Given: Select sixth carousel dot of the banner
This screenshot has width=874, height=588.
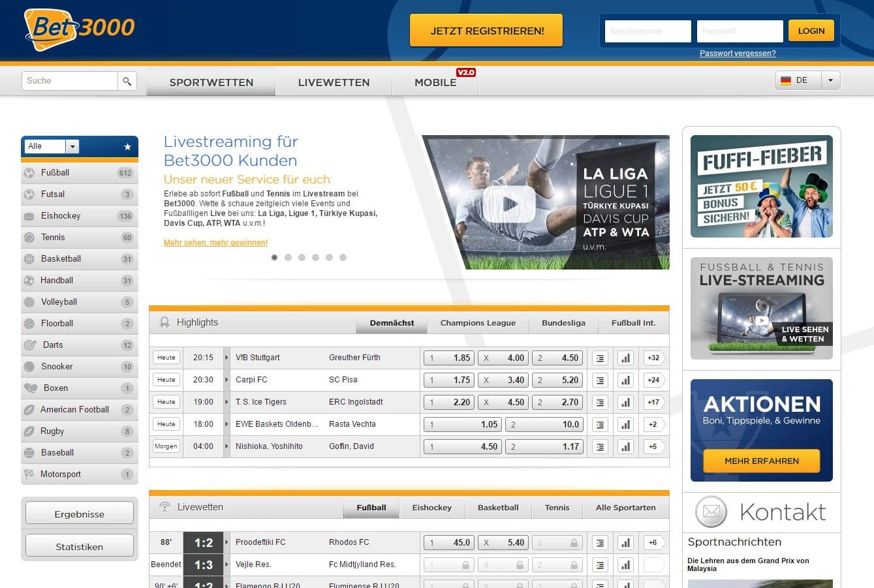Looking at the screenshot, I should pyautogui.click(x=343, y=257).
